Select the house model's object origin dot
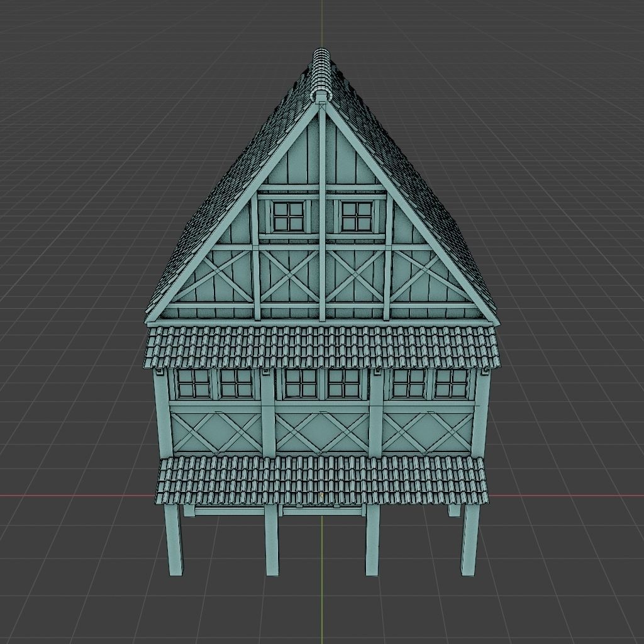Image resolution: width=644 pixels, height=644 pixels. pyautogui.click(x=321, y=496)
